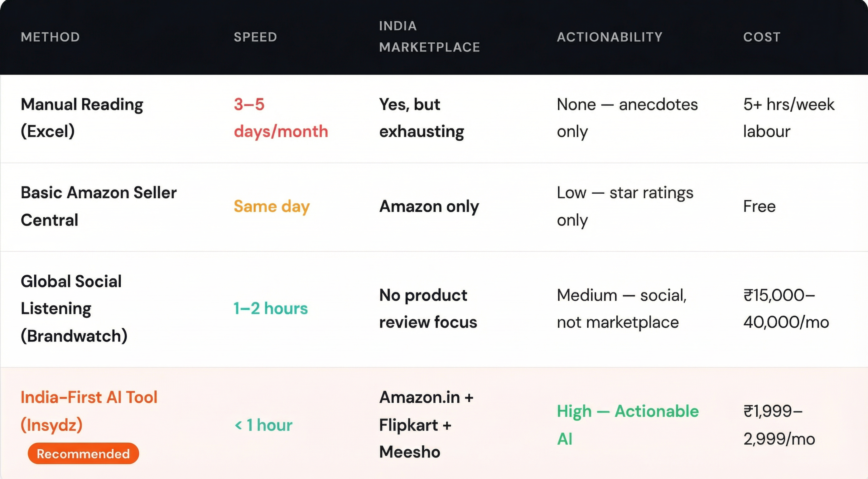
Task: Select the Amazon.in + Flipkart + Meesho cell
Action: [426, 425]
